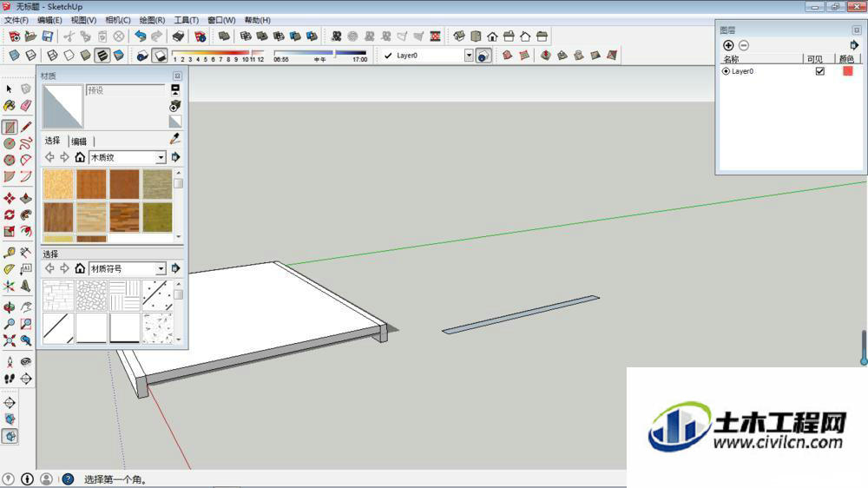
Task: Open the 工具(T) menu
Action: pos(187,20)
